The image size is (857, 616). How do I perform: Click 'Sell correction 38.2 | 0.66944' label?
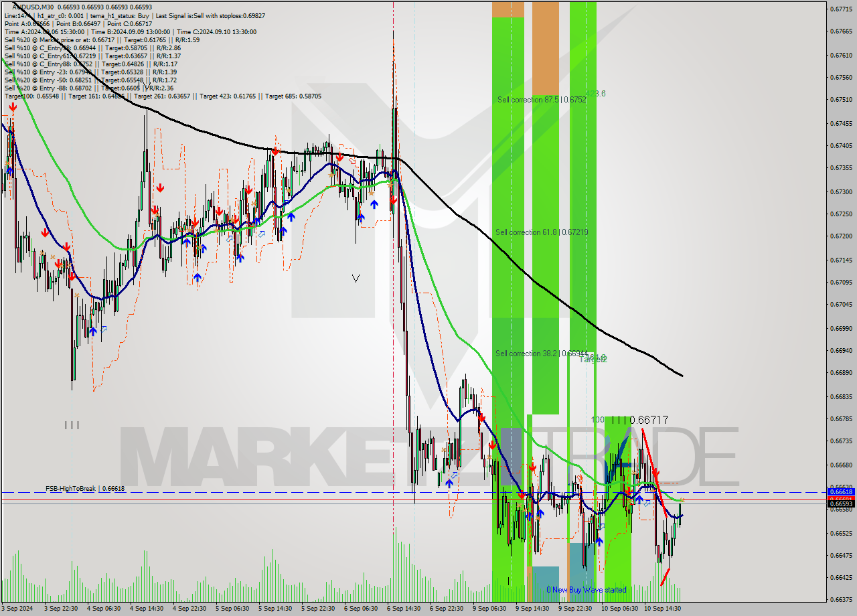tap(542, 354)
